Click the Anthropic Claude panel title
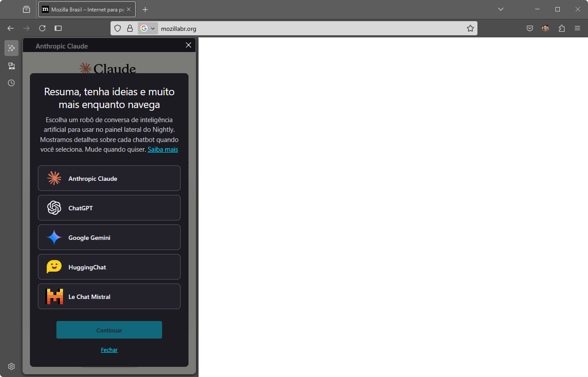The height and width of the screenshot is (377, 588). point(62,46)
